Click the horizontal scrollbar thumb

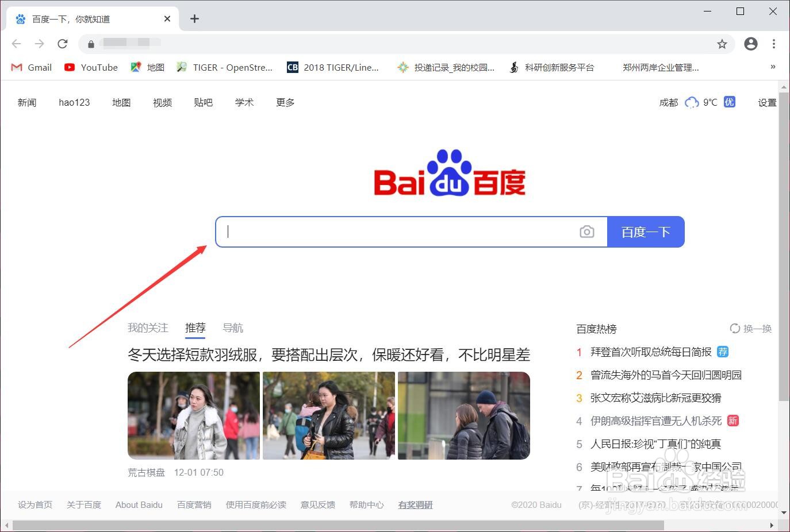(338, 526)
